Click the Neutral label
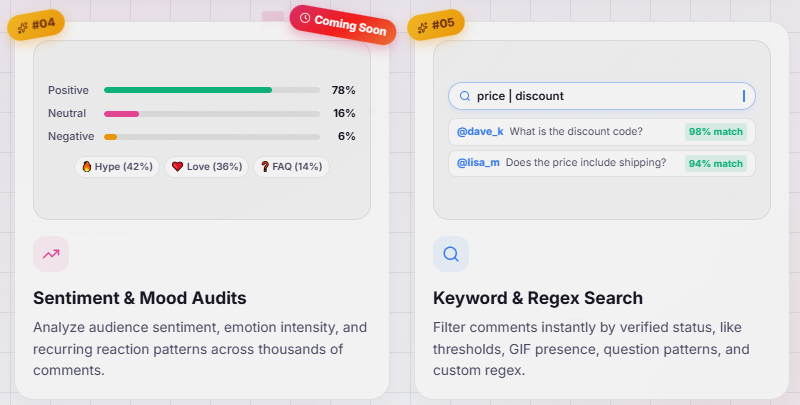This screenshot has width=800, height=405. (x=67, y=113)
